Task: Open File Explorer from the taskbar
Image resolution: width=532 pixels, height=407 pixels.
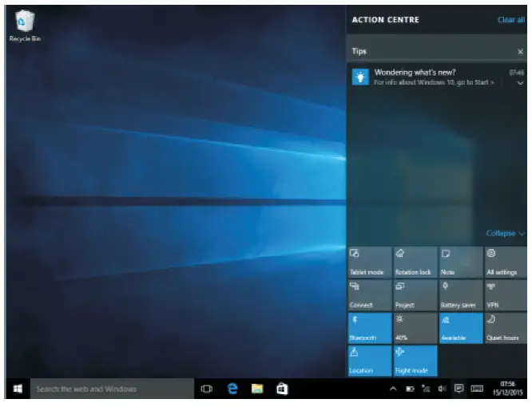Action: pyautogui.click(x=257, y=389)
